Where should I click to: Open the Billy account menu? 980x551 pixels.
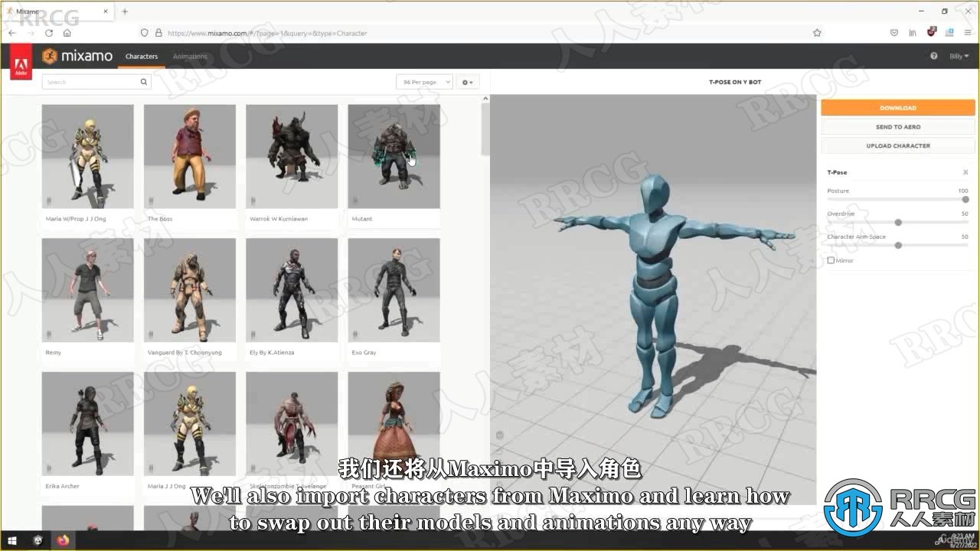point(959,56)
